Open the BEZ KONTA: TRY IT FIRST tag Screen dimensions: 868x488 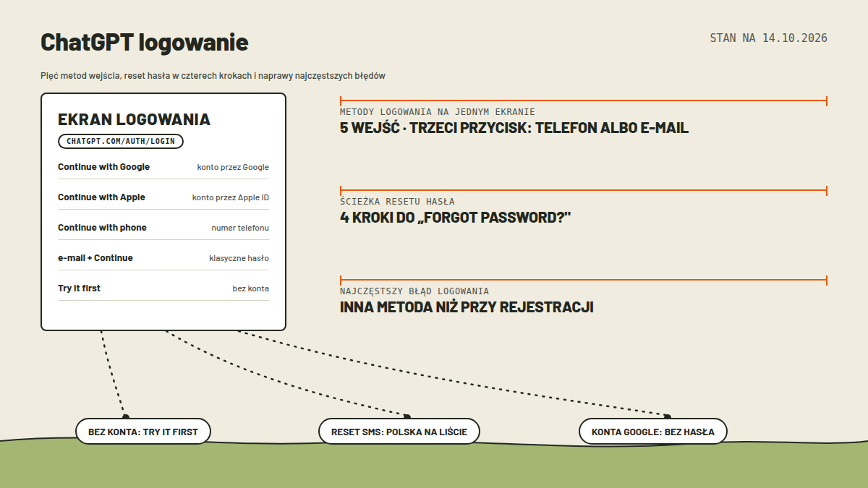[x=143, y=432]
